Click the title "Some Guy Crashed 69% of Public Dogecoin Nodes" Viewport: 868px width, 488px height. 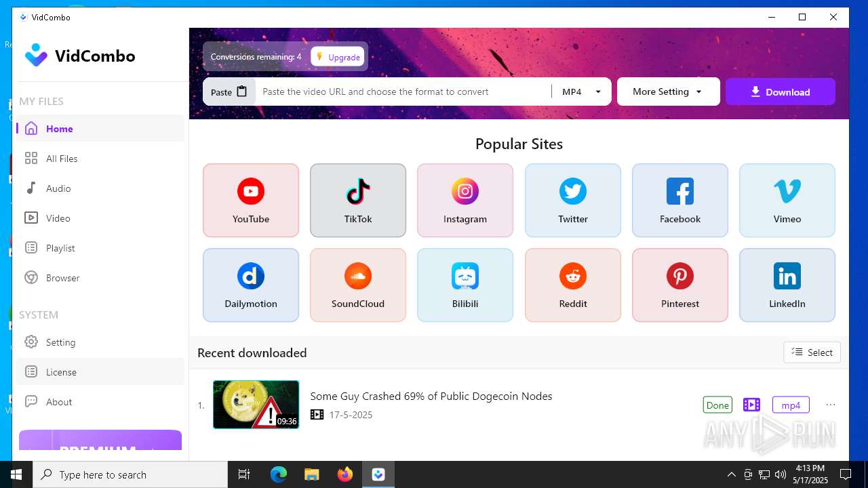point(431,396)
